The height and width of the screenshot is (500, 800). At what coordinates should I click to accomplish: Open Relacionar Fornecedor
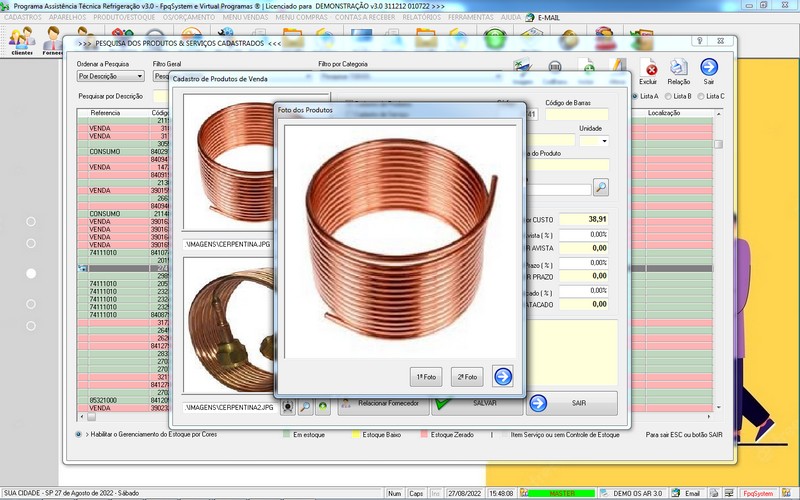click(384, 403)
